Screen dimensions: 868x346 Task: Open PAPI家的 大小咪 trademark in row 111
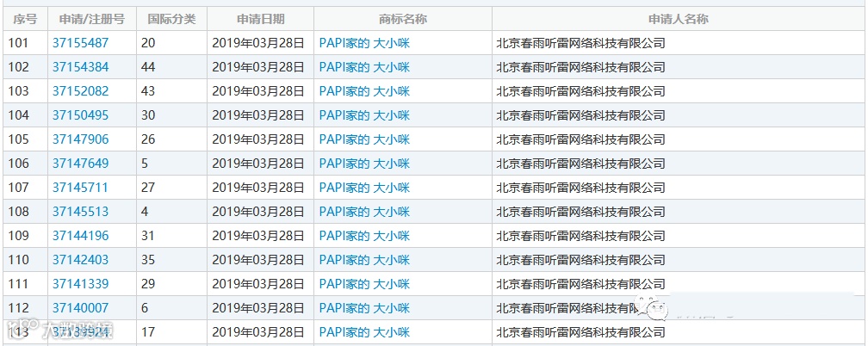click(x=365, y=284)
